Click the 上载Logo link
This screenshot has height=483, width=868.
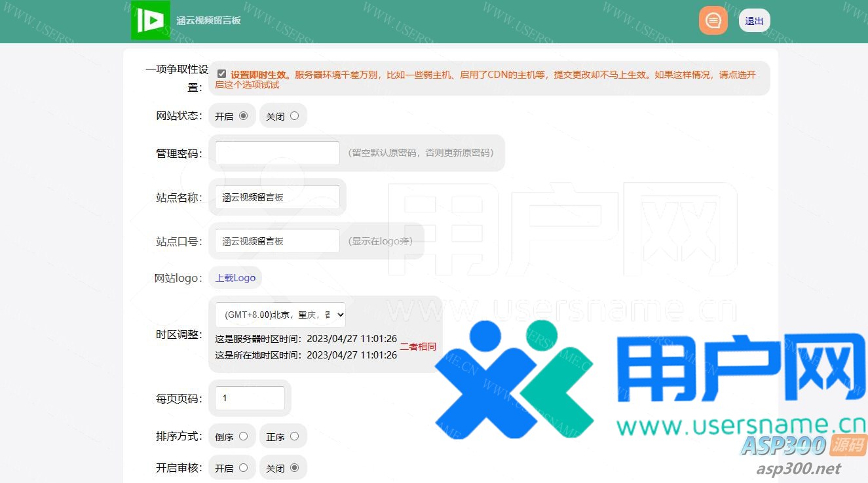point(235,278)
